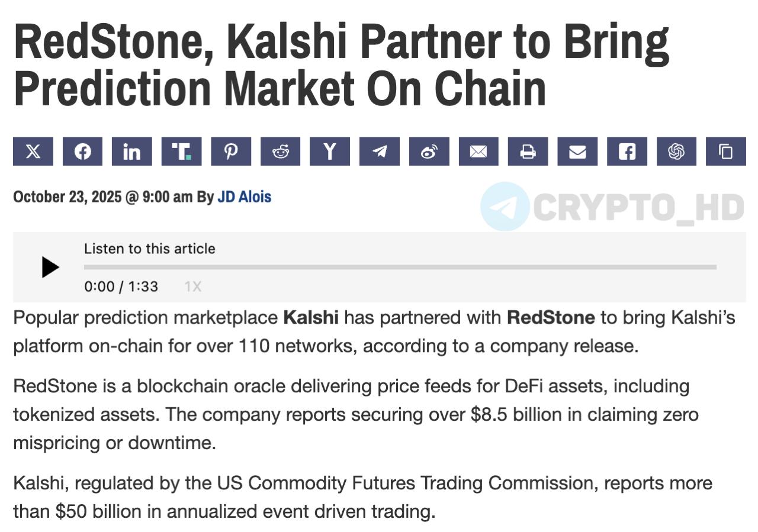Viewport: 758px width, 532px height.
Task: Click the RedStone, Kalshi headline
Action: (x=341, y=65)
